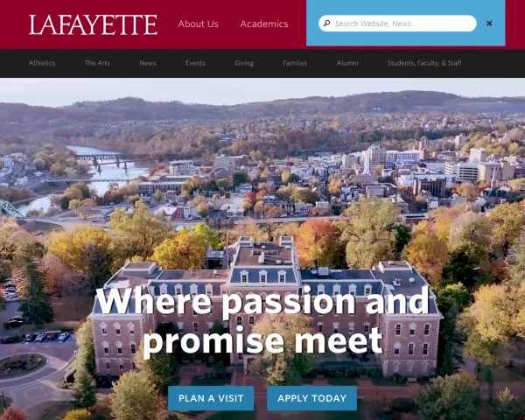
Task: Open Students, Faculty, & Staff link
Action: pos(424,63)
